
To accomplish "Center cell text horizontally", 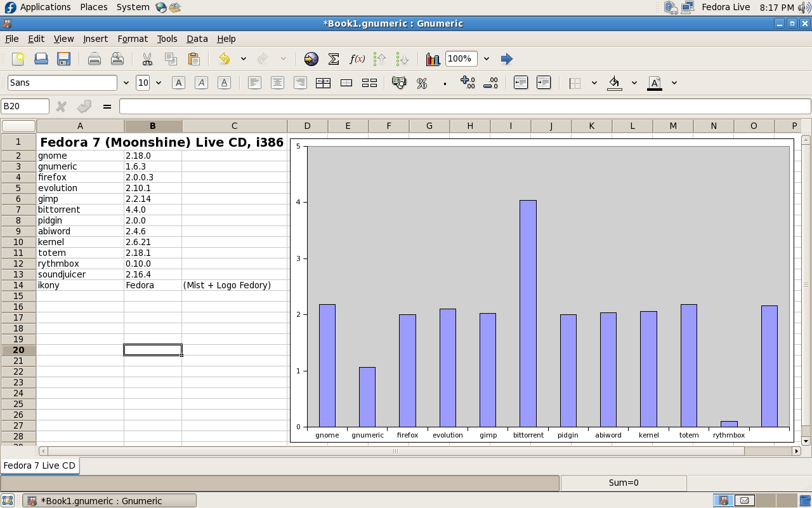I will 277,83.
